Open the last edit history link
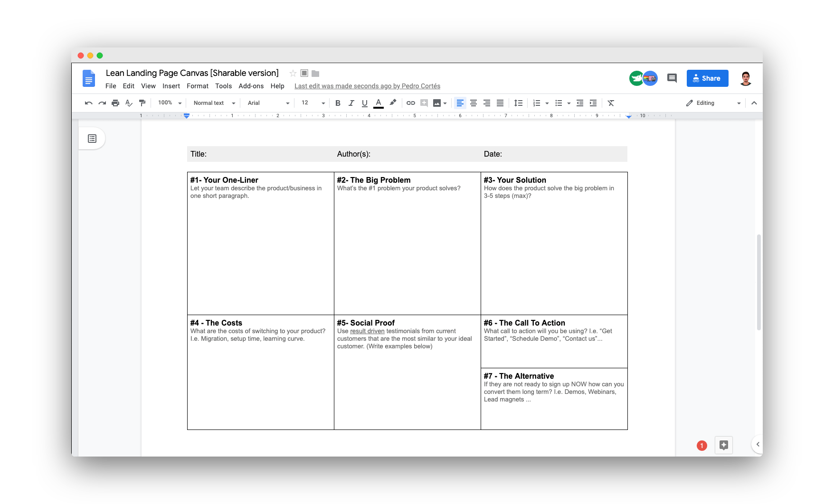The image size is (834, 504). (x=367, y=86)
